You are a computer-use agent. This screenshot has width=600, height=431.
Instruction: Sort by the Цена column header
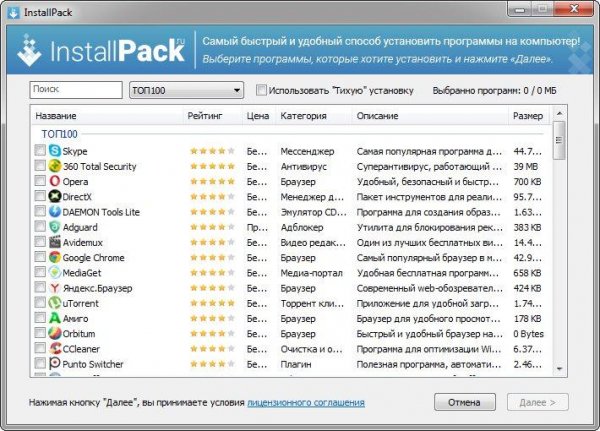point(258,116)
